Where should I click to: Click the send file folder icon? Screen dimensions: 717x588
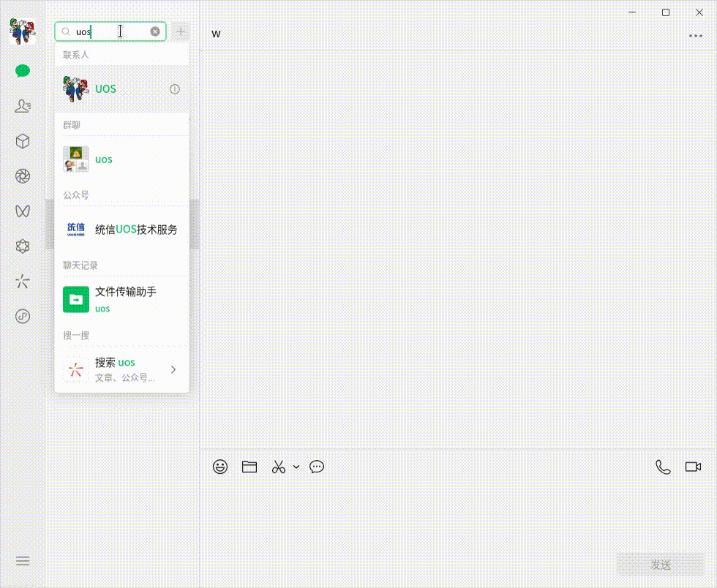[249, 467]
